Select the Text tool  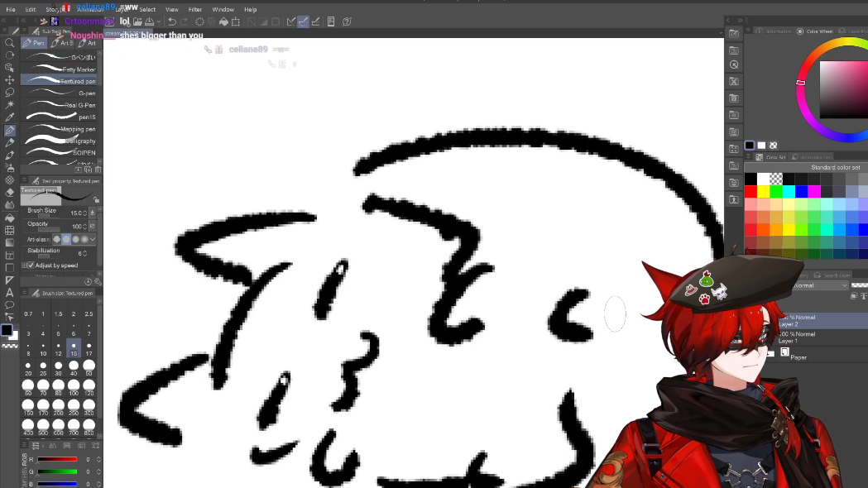9,293
